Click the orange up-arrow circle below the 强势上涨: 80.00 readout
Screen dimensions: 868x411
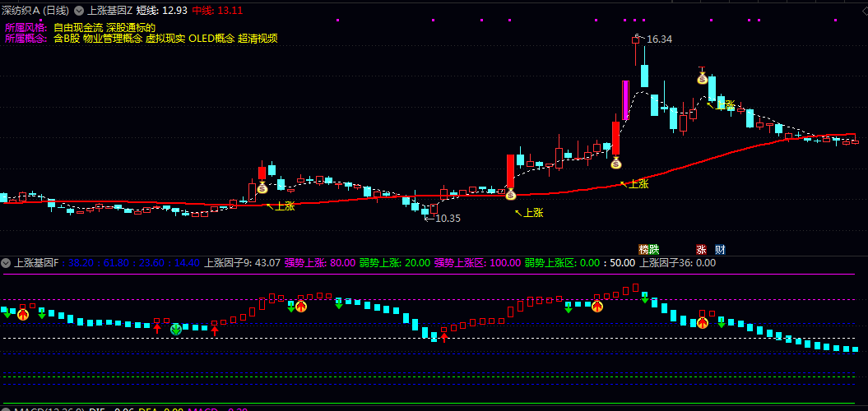click(300, 306)
